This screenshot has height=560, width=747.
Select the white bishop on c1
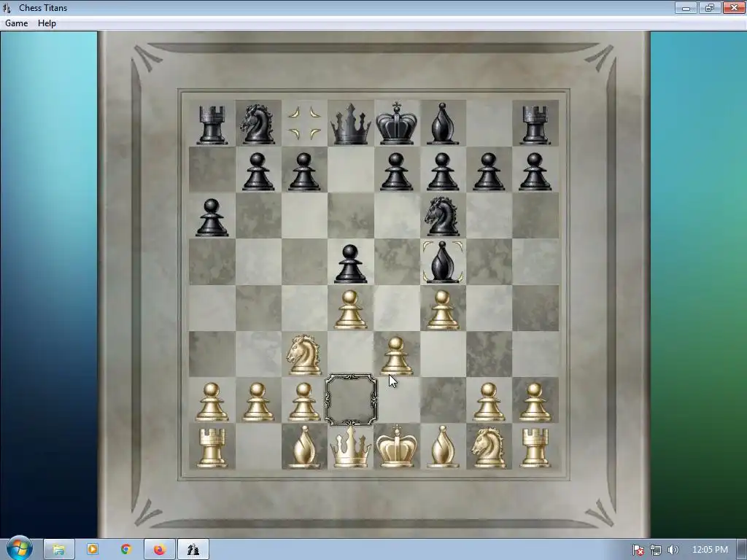click(304, 447)
